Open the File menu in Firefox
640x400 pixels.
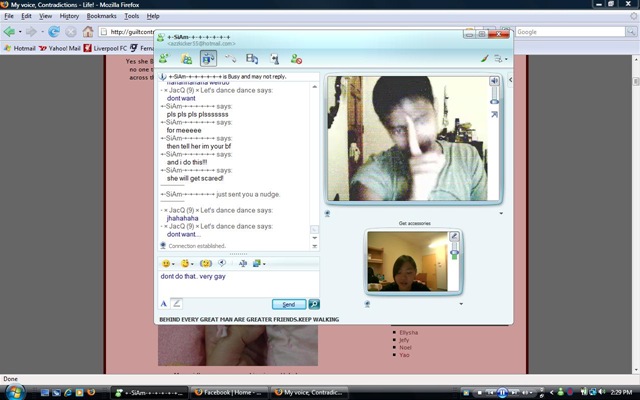[x=9, y=16]
